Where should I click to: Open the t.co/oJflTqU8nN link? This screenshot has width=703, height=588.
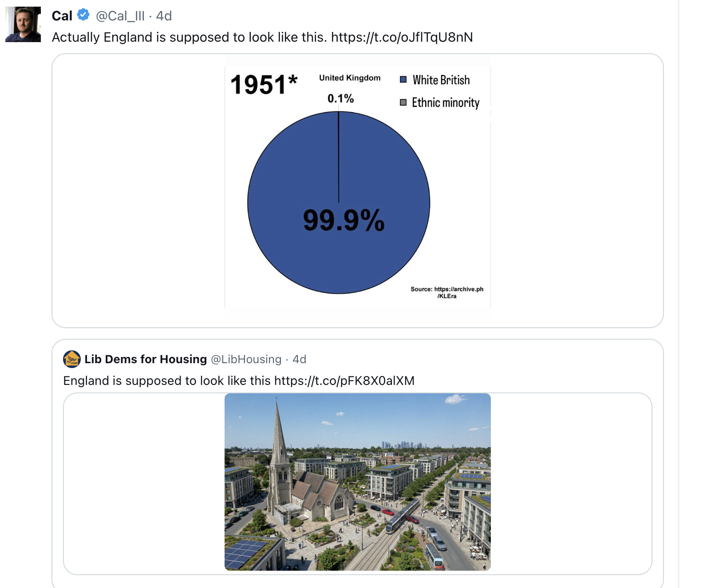pyautogui.click(x=402, y=37)
